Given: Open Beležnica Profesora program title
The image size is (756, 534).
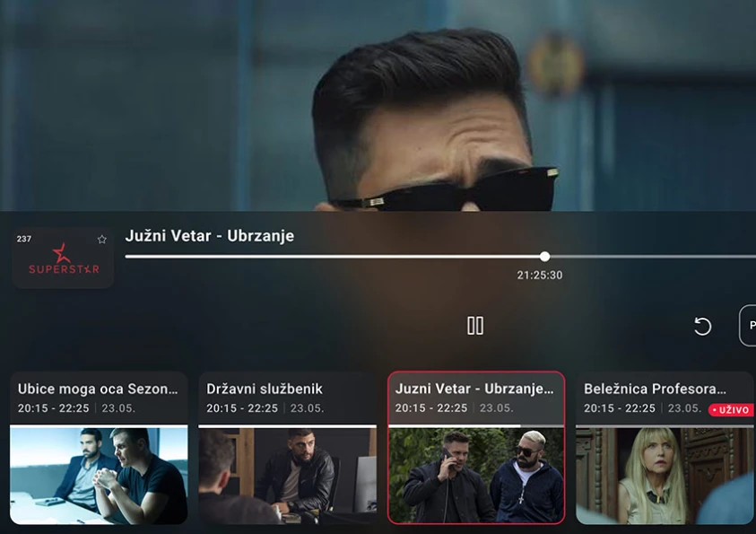Looking at the screenshot, I should coord(655,389).
